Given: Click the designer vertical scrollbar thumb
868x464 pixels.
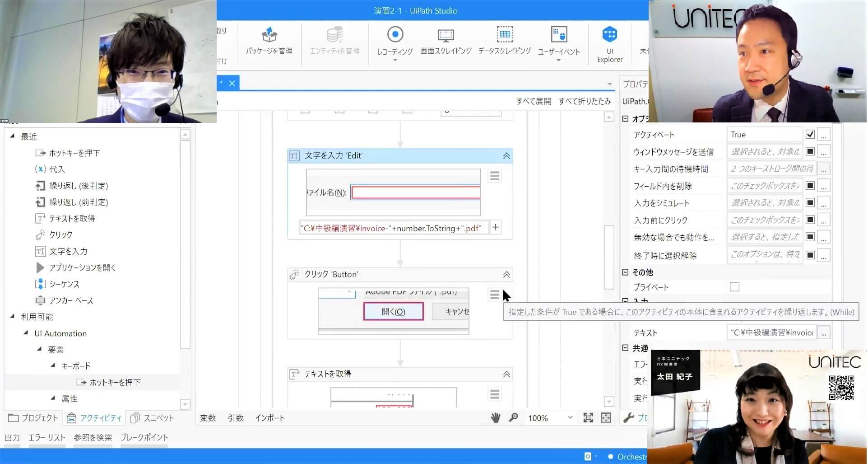Looking at the screenshot, I should point(609,257).
